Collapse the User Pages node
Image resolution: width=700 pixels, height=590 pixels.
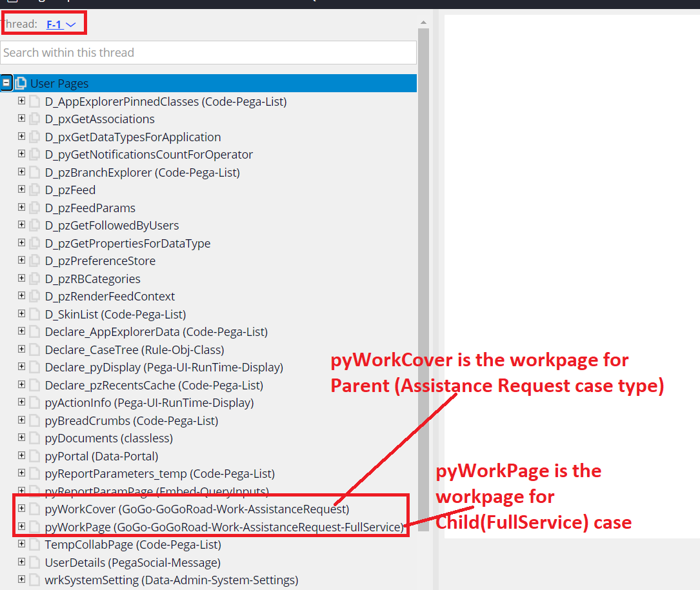[8, 83]
